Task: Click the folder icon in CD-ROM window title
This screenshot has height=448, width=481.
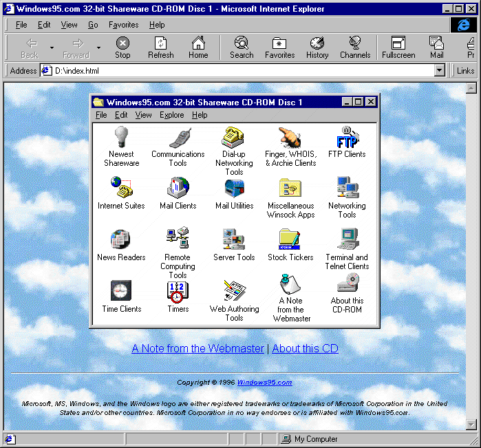Action: tap(98, 102)
